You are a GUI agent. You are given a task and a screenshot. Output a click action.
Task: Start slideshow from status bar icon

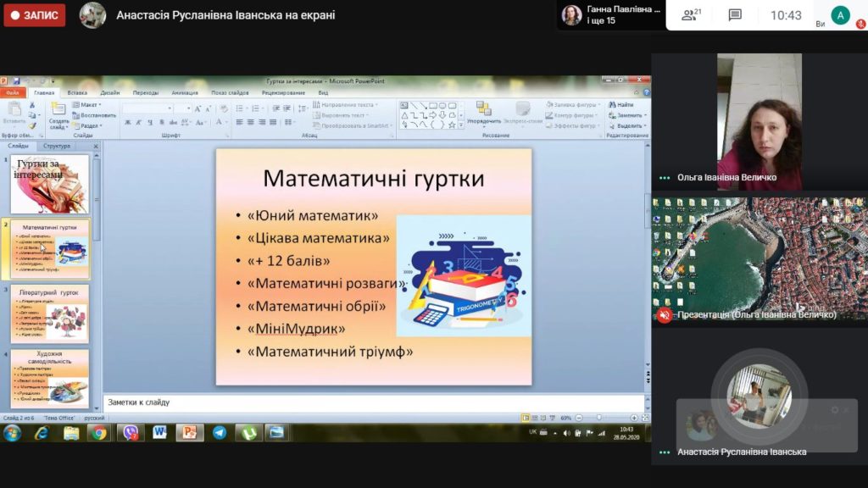(x=552, y=419)
